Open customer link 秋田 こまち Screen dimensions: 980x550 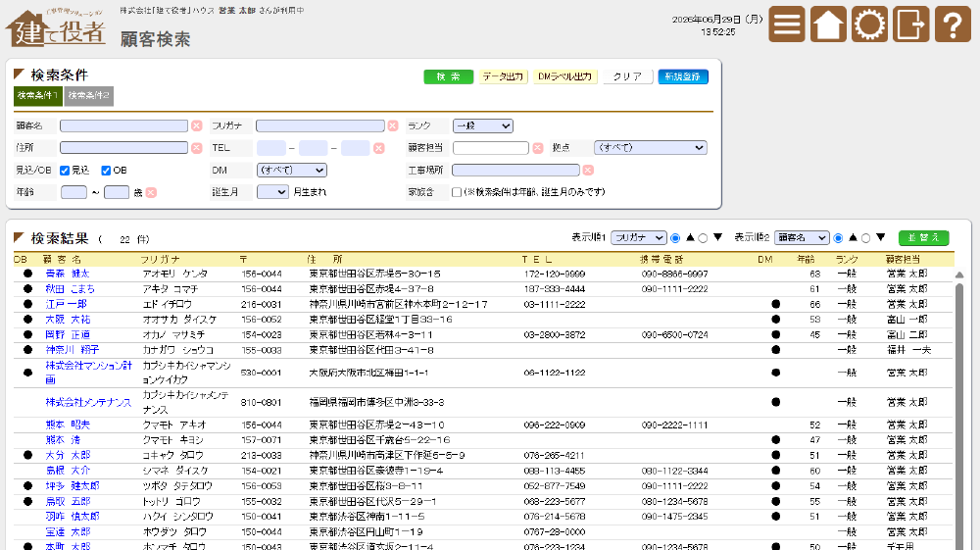pos(70,289)
